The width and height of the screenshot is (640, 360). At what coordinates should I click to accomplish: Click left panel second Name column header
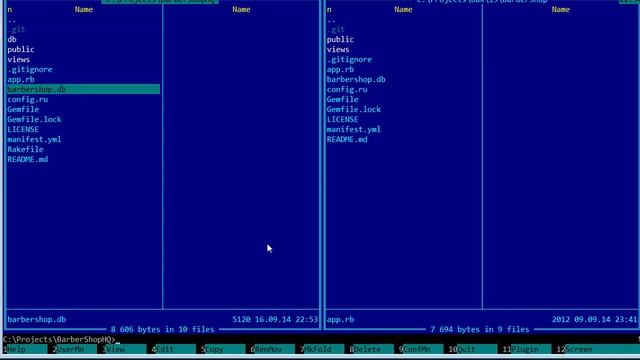[x=241, y=9]
